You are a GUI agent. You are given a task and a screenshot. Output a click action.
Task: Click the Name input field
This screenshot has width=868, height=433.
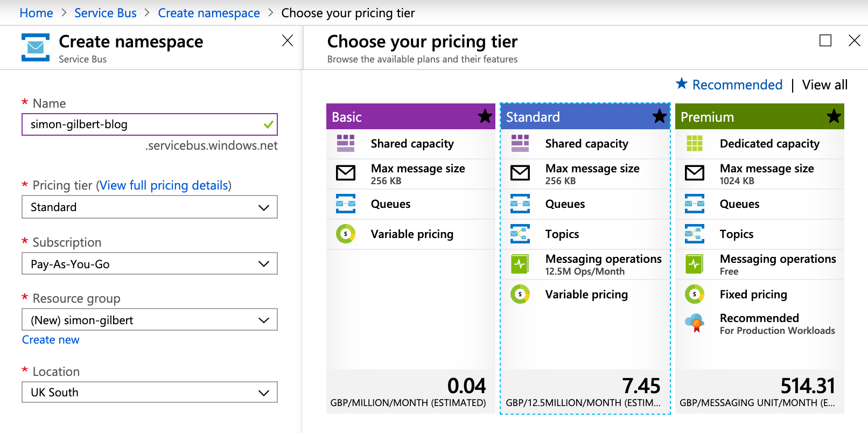tap(150, 124)
